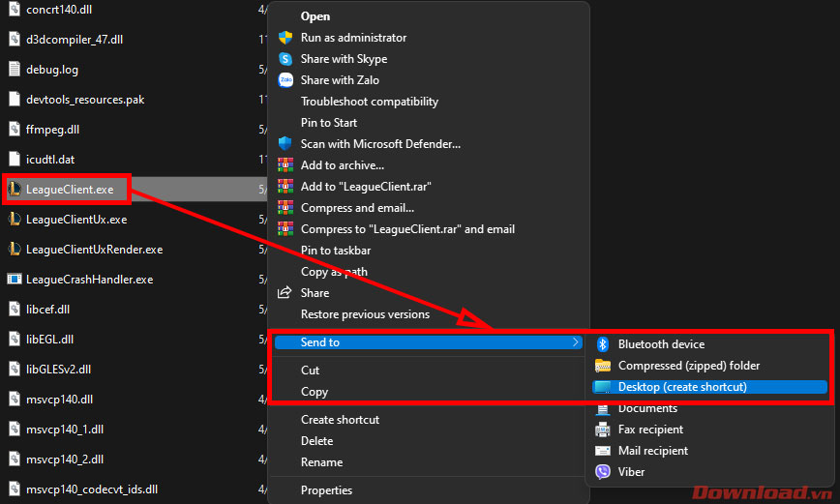Choose Properties from the context menu
The image size is (840, 504).
326,490
